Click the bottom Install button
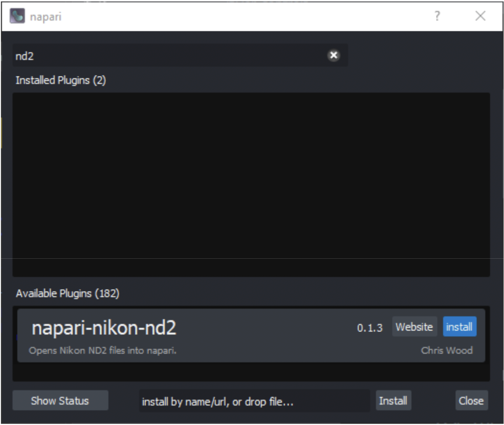This screenshot has width=504, height=425. (x=393, y=400)
